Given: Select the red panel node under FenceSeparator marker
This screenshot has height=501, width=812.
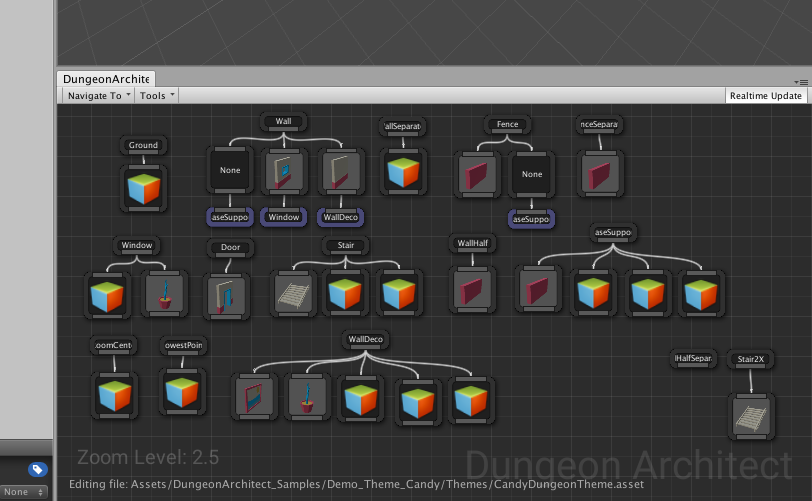Looking at the screenshot, I should (600, 174).
